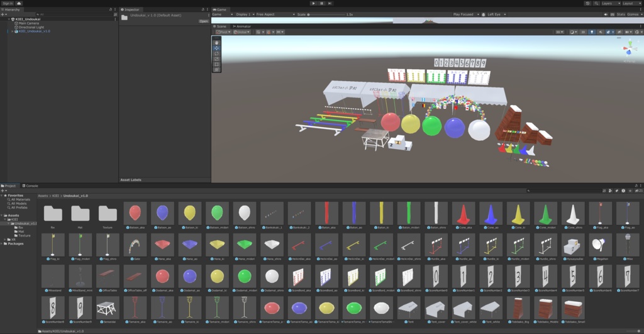This screenshot has height=334, width=644.
Task: Select Main Camera in the Hierarchy
Action: 26,23
